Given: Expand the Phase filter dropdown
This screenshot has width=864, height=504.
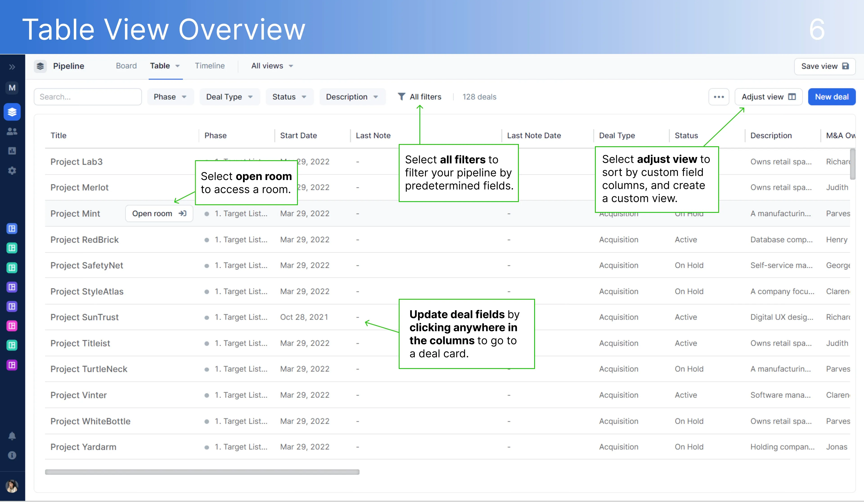Looking at the screenshot, I should pos(170,97).
